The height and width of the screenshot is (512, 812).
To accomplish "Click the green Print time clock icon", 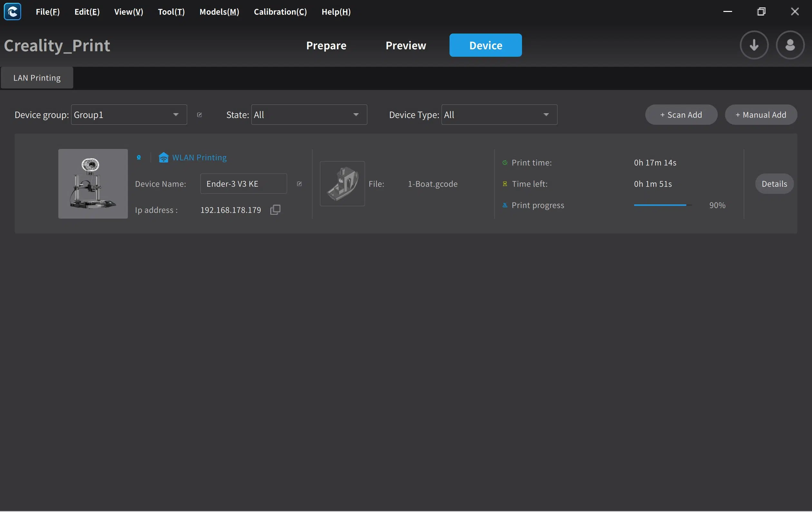I will (505, 163).
